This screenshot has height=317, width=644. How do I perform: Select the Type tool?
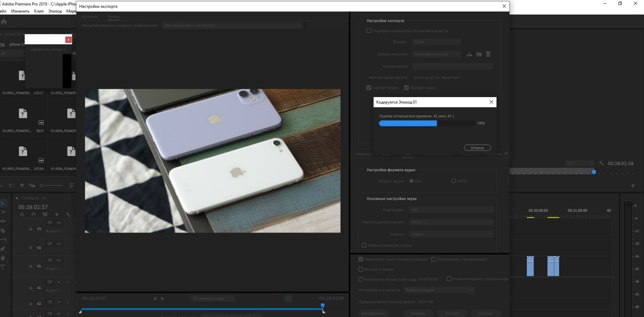(3, 267)
